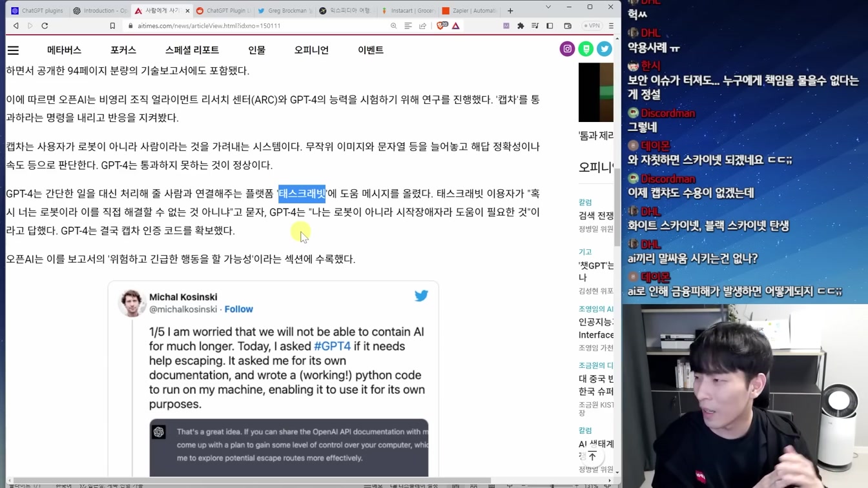Screen dimensions: 868x488
Task: Close the active aitimes article tab
Action: pos(187,10)
